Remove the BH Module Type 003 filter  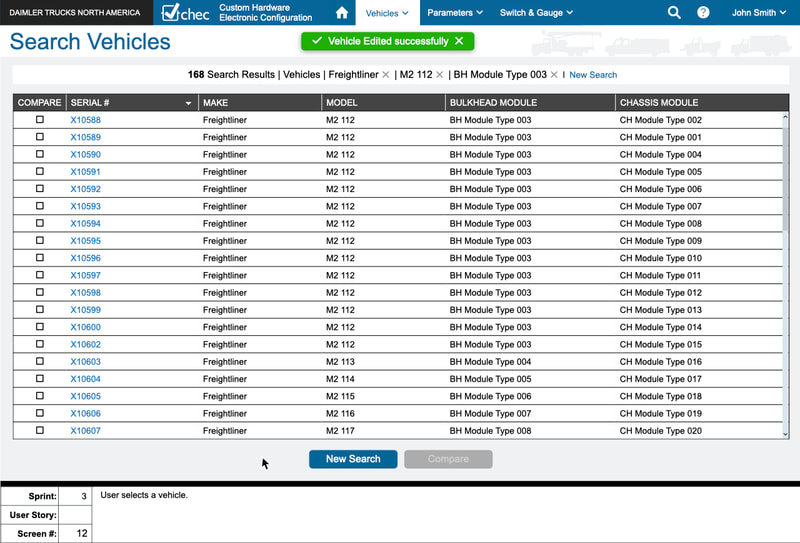point(554,75)
